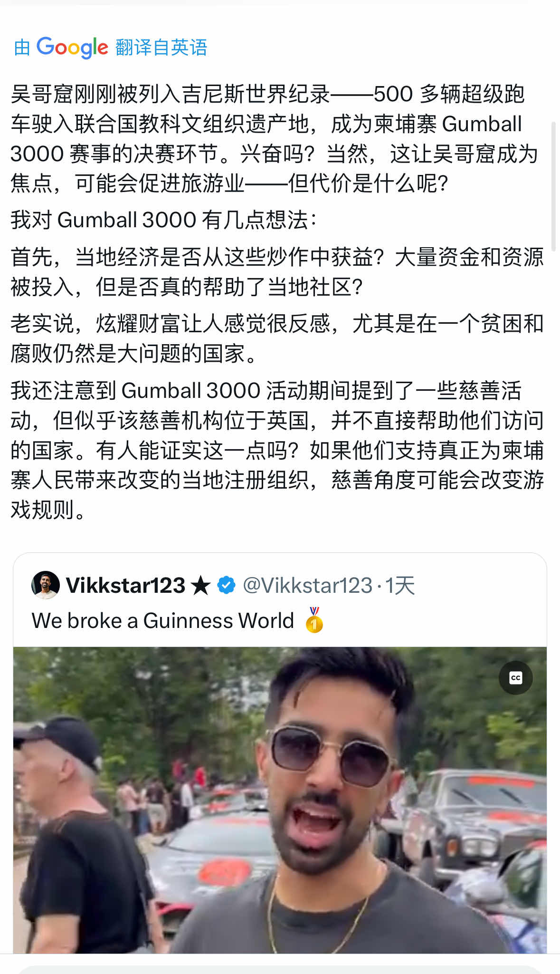
Task: Tap the paragraph starting 首先，当地经济
Action: click(277, 272)
